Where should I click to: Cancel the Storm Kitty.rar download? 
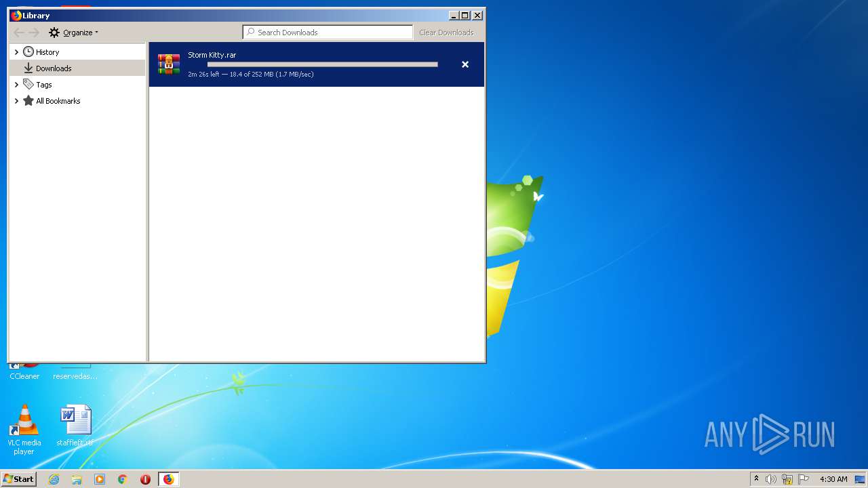pos(465,64)
